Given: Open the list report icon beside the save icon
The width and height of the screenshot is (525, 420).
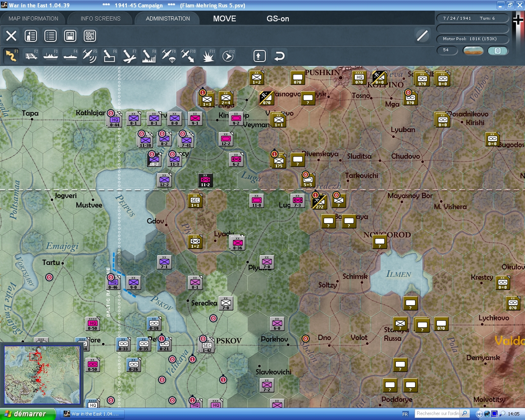Looking at the screenshot, I should tap(50, 36).
